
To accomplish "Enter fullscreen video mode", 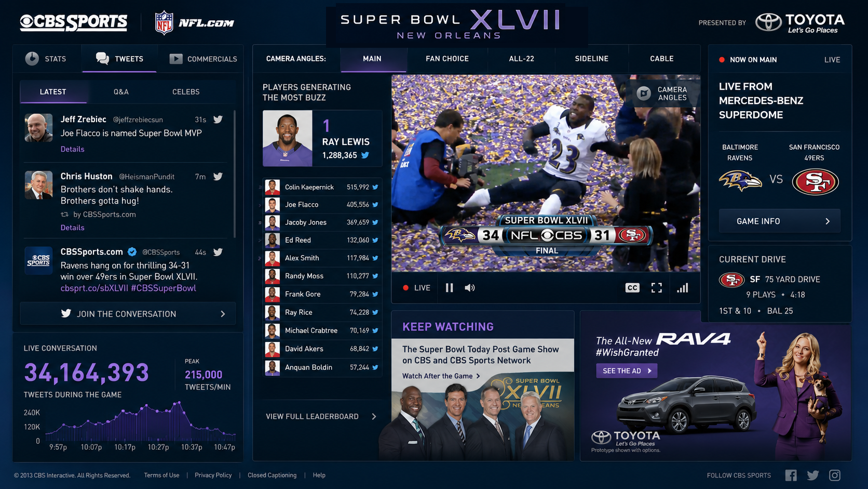I will (657, 288).
